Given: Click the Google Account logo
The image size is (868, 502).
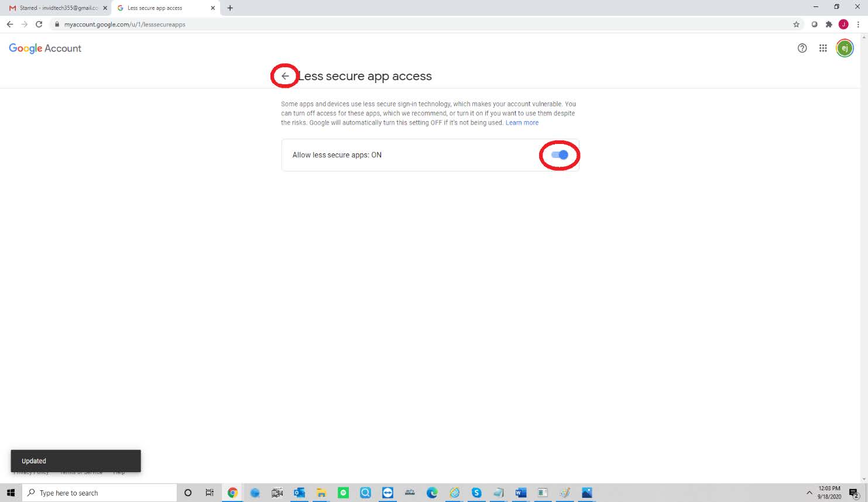Looking at the screenshot, I should [45, 49].
